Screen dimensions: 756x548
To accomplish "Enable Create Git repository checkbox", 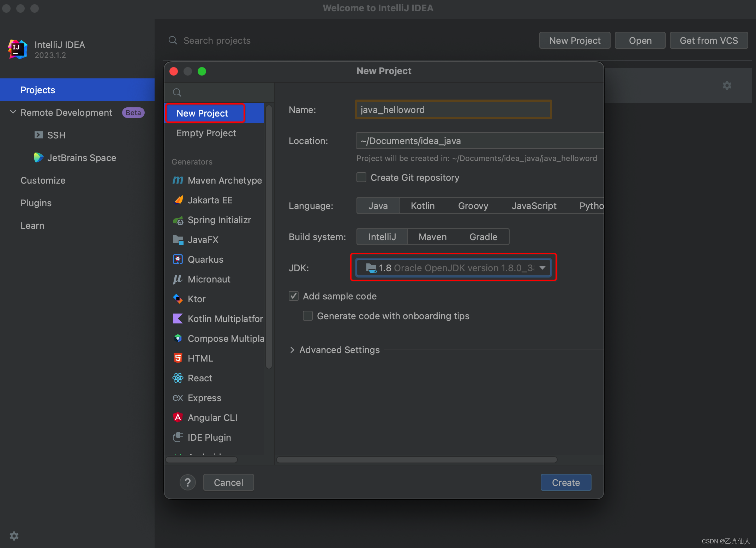I will pos(361,177).
